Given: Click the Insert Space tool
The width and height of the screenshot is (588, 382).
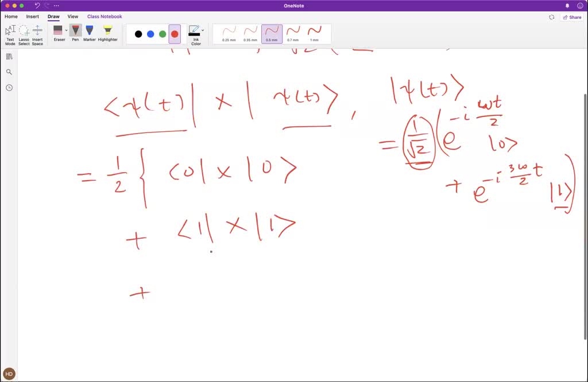Looking at the screenshot, I should 37,34.
